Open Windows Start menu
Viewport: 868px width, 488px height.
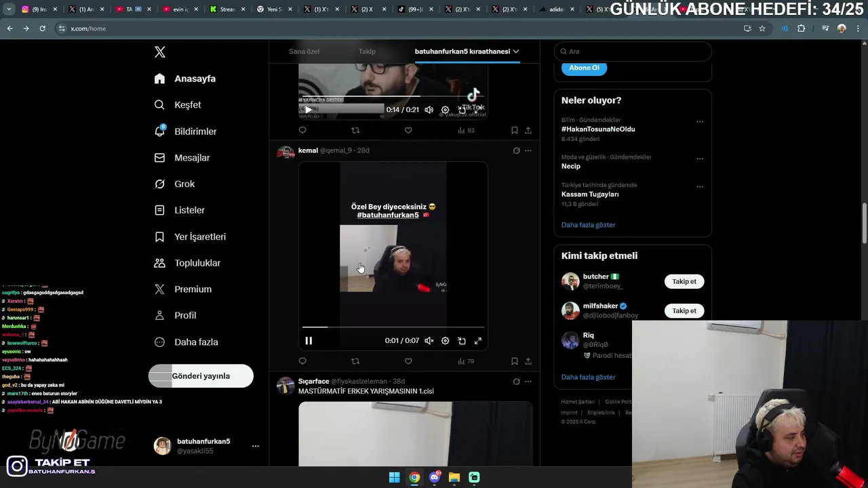pyautogui.click(x=394, y=477)
